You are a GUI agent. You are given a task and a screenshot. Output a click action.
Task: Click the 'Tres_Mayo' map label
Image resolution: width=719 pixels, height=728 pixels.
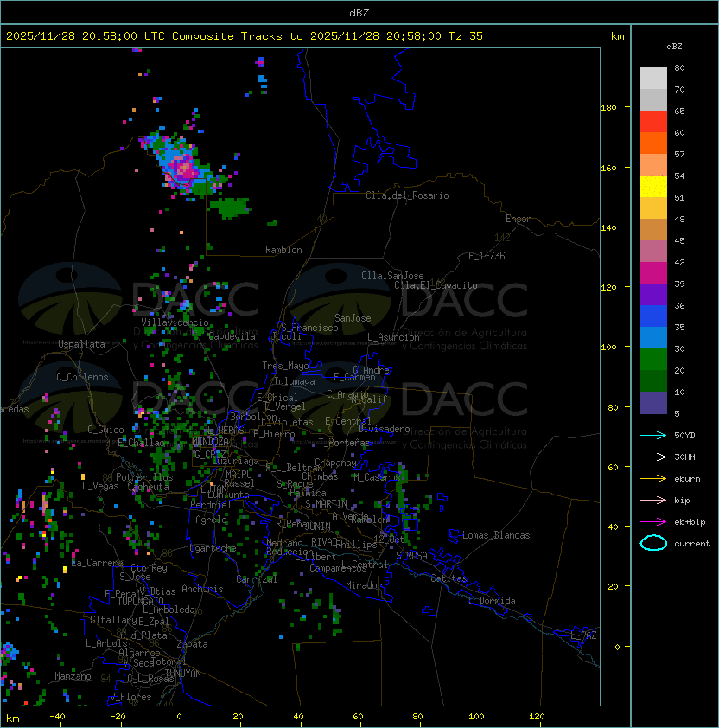pos(285,366)
